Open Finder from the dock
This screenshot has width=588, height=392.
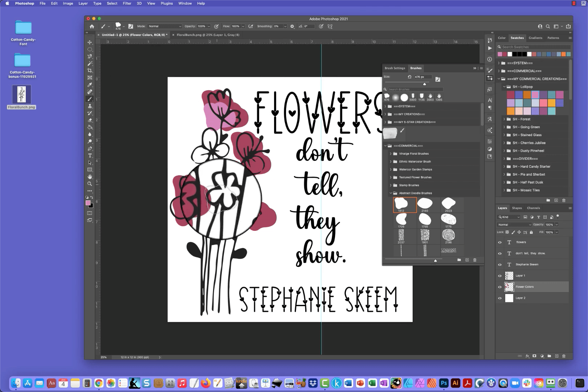16,383
